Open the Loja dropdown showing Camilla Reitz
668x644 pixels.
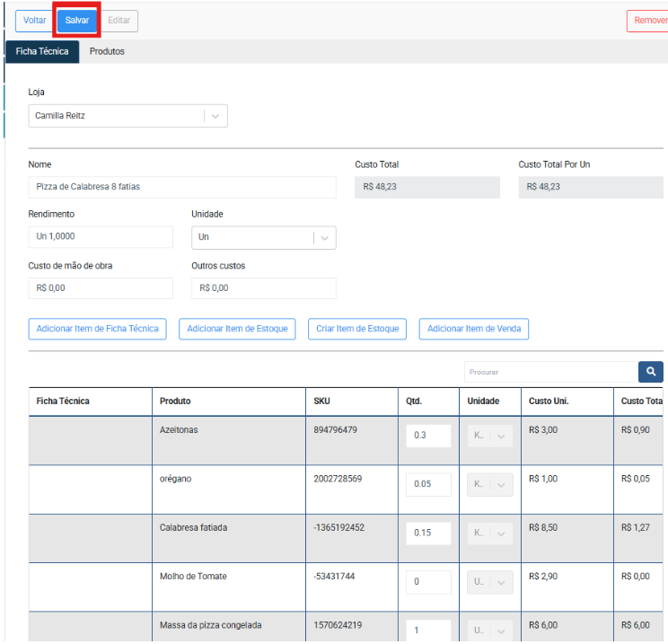tap(127, 116)
